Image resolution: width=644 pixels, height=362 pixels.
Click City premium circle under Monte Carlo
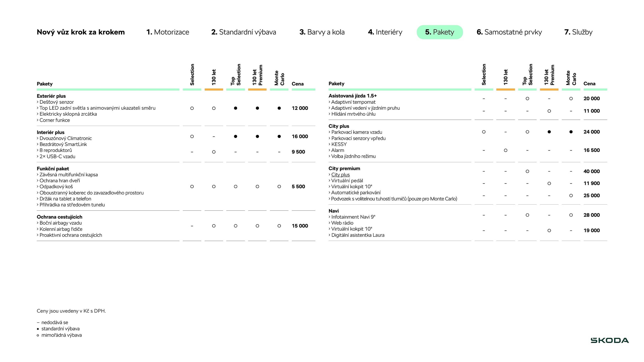[x=571, y=195]
